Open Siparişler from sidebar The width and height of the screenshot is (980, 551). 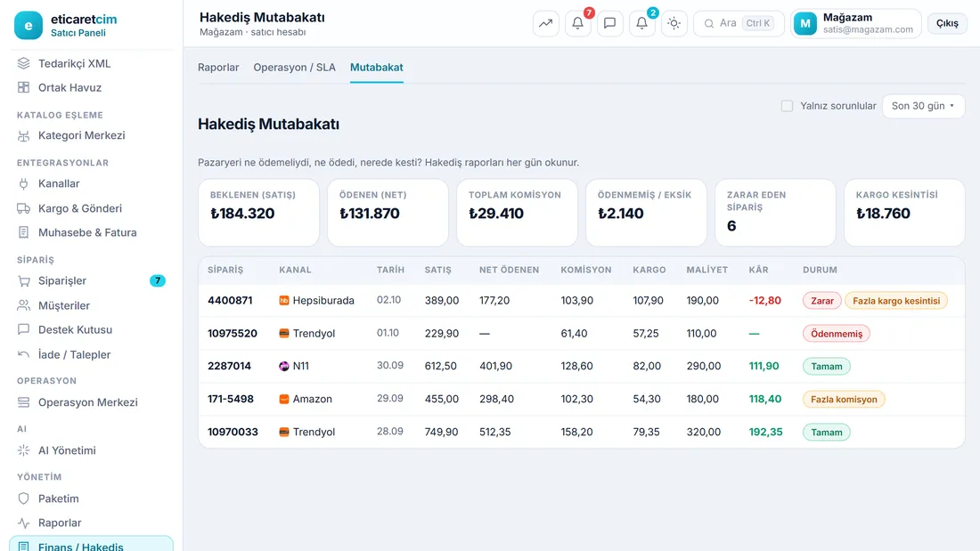[91, 281]
